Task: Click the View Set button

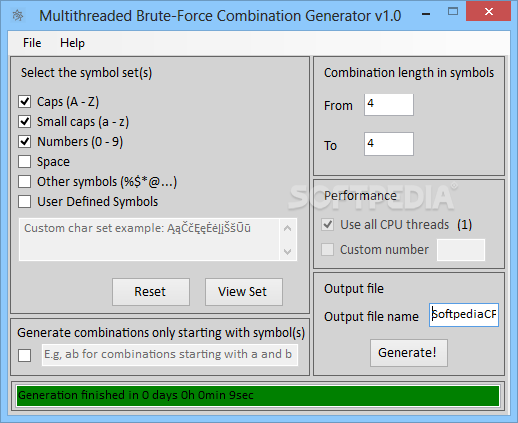Action: (x=244, y=292)
